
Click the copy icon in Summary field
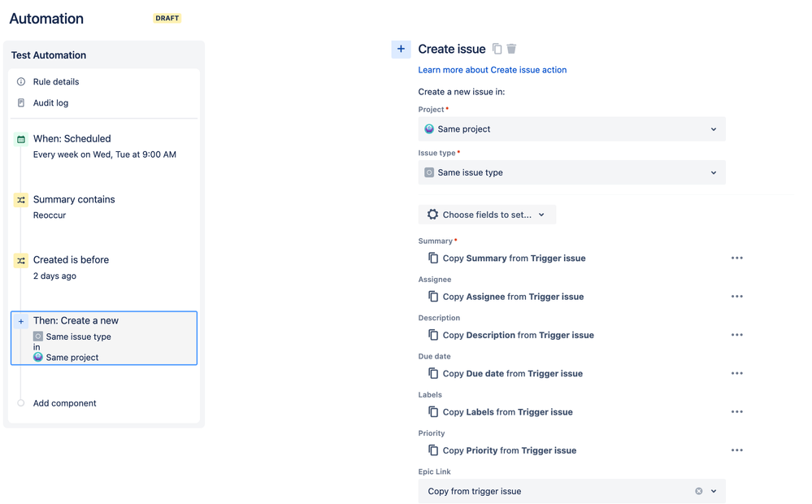[x=433, y=258]
